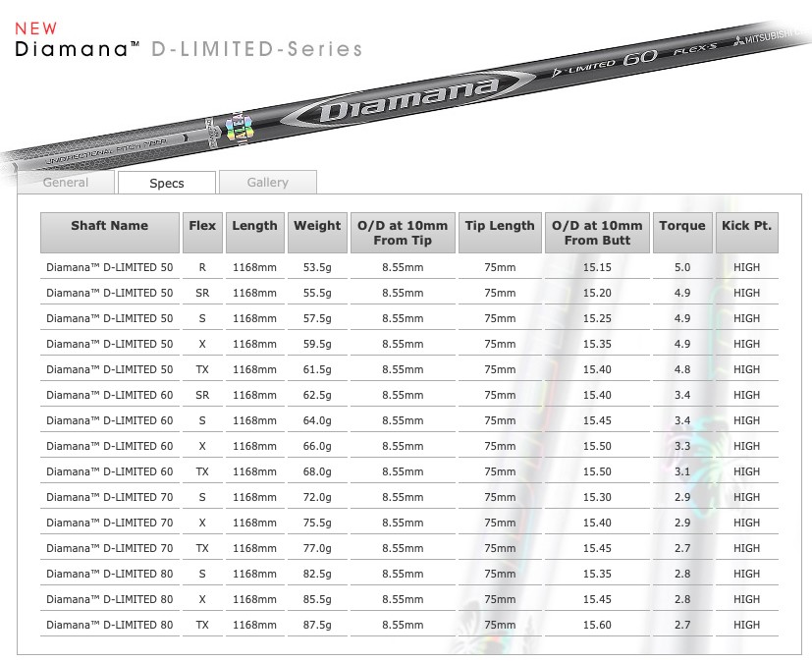Select the Diamana D-LIMITED 80 X row
The width and height of the screenshot is (812, 662).
(109, 599)
